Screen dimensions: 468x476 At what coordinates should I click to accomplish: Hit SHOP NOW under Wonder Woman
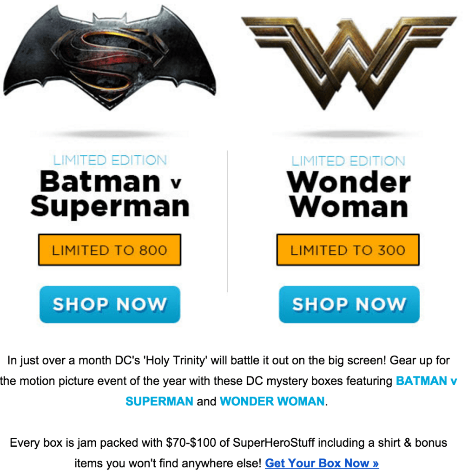tap(349, 304)
